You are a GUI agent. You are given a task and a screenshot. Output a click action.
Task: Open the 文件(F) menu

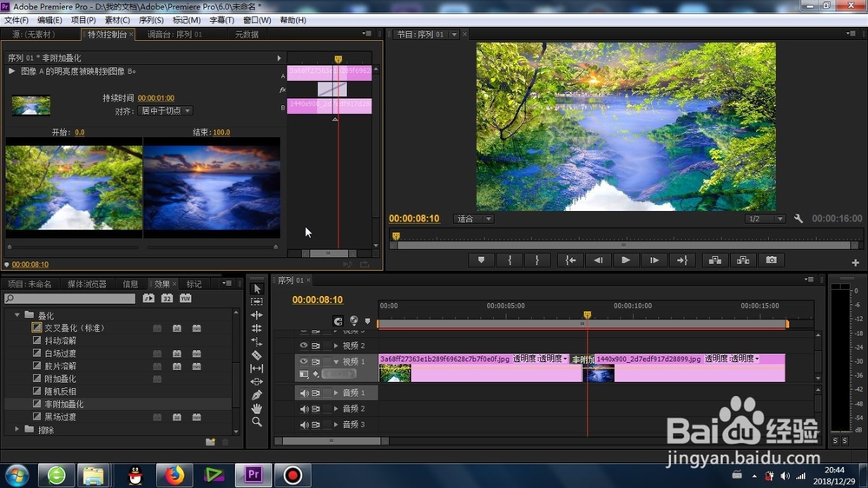(16, 20)
